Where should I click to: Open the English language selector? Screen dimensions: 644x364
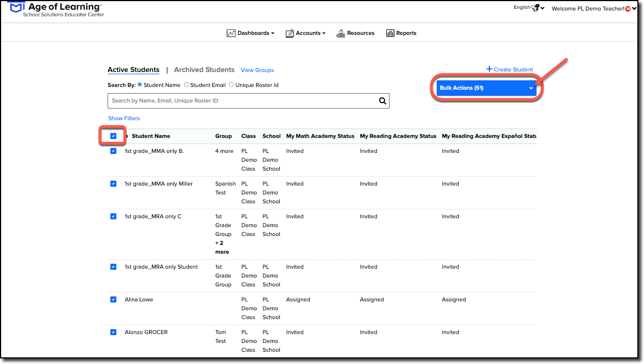click(x=529, y=8)
